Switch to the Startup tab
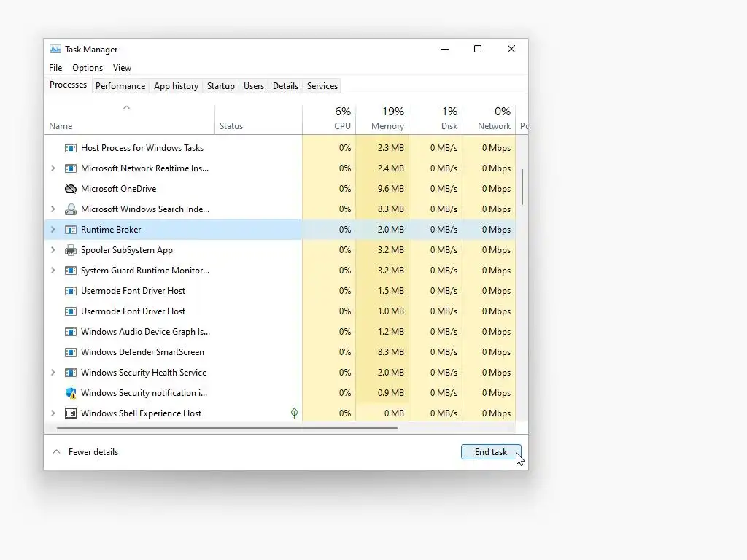This screenshot has height=560, width=747. tap(220, 86)
